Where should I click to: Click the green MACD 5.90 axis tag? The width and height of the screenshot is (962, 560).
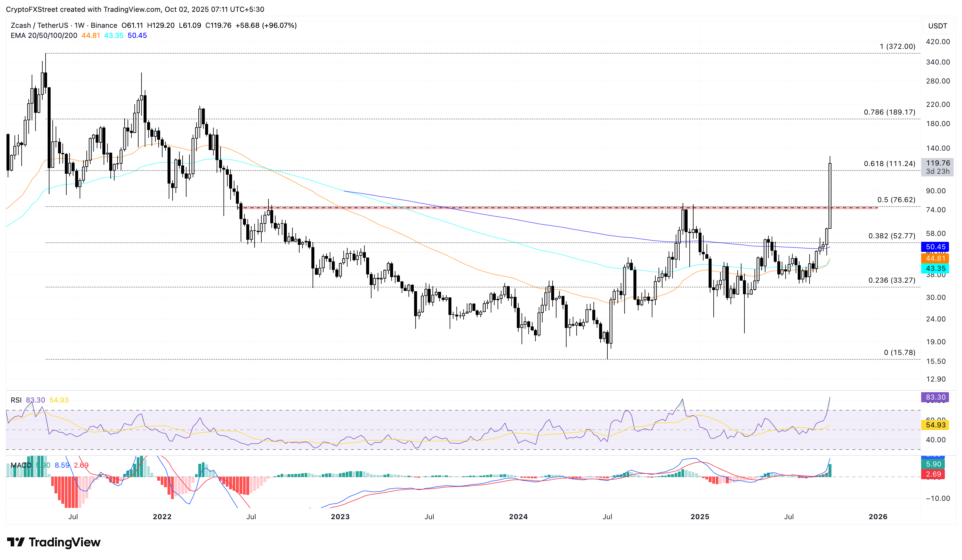pyautogui.click(x=933, y=464)
